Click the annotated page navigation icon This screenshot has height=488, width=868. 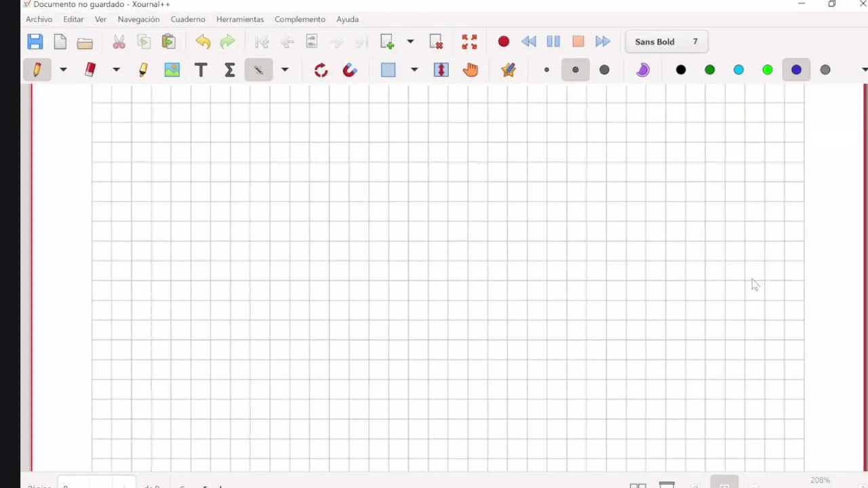pos(312,42)
